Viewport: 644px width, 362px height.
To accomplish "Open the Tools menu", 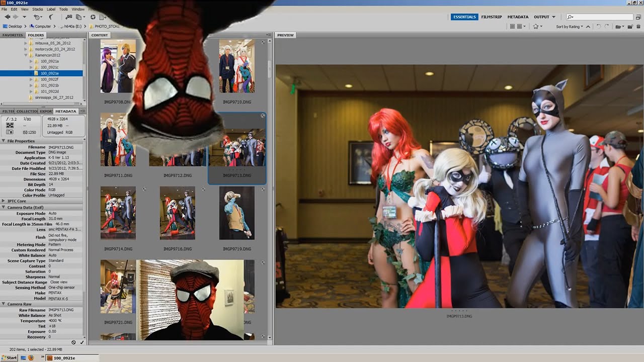I will [x=63, y=9].
